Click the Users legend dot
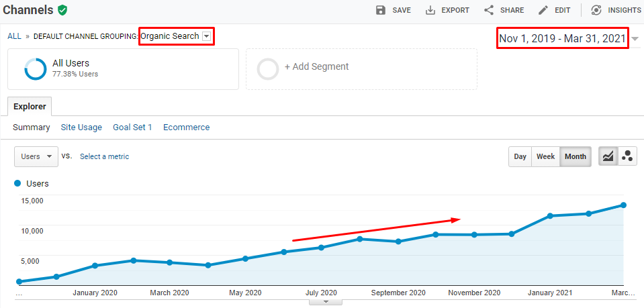 click(17, 184)
